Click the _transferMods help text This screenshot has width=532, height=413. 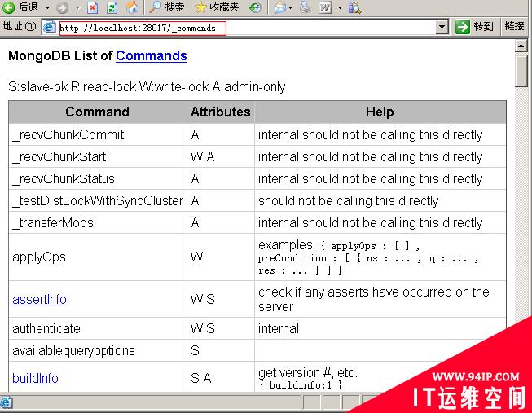tap(370, 223)
